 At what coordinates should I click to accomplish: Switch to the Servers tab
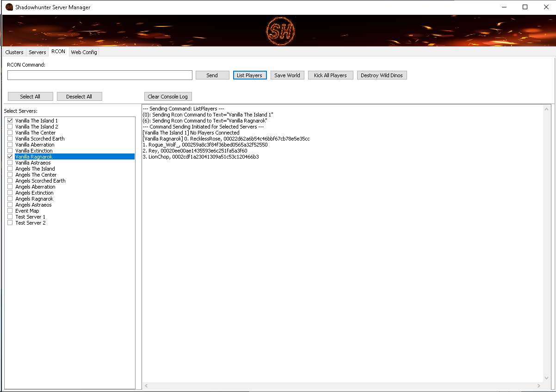coord(37,52)
